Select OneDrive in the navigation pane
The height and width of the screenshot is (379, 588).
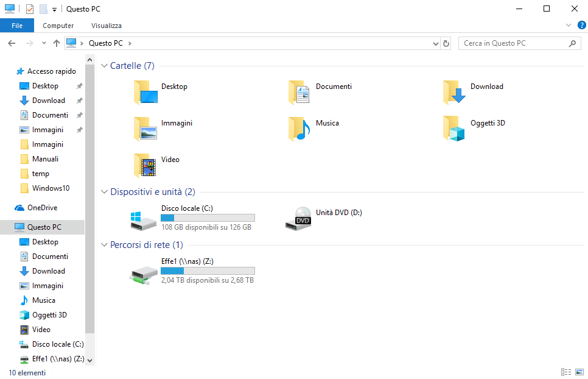coord(42,208)
